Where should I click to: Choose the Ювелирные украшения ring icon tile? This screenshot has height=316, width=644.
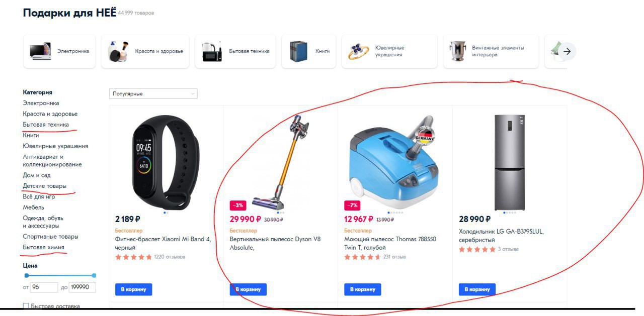pyautogui.click(x=359, y=51)
